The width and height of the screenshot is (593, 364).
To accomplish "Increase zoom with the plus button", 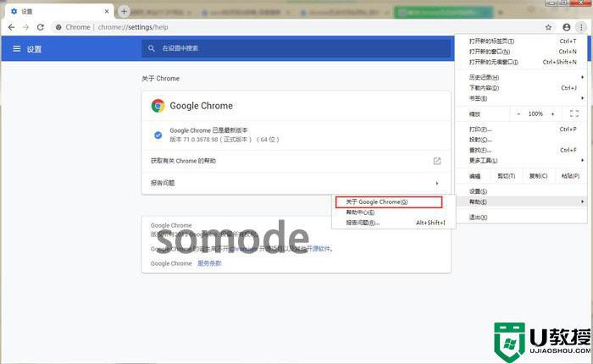I will tap(552, 113).
